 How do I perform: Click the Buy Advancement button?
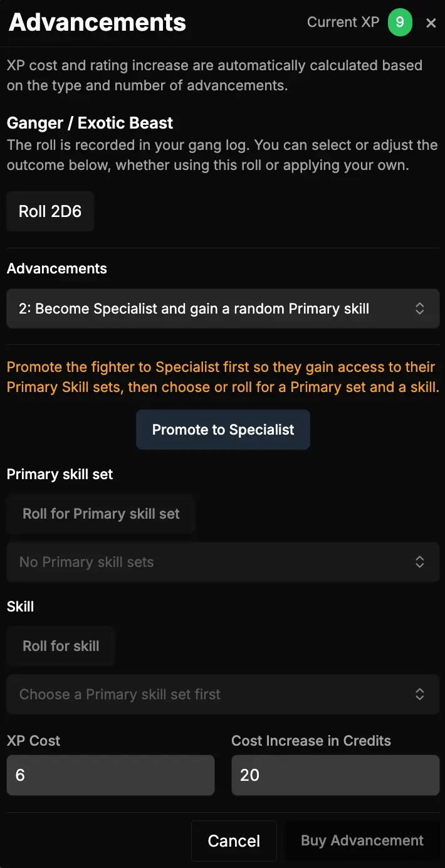362,841
